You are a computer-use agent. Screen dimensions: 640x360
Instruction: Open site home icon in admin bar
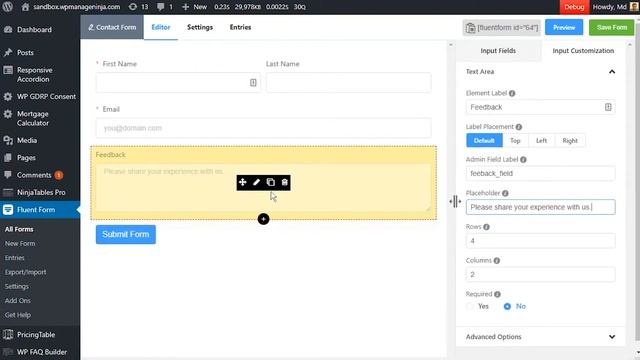25,7
